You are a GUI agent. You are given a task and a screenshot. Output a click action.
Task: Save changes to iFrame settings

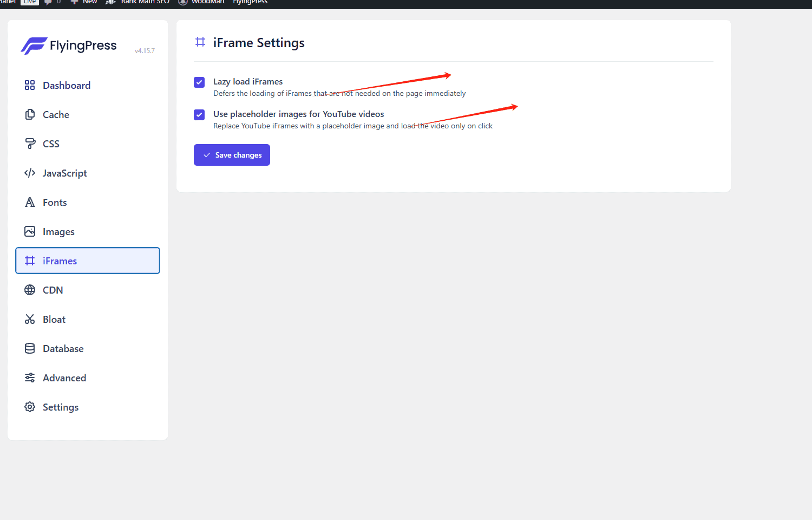pyautogui.click(x=232, y=155)
